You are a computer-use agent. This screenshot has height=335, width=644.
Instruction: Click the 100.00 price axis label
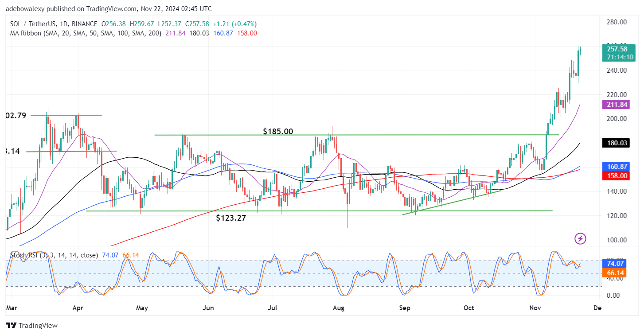(x=617, y=240)
